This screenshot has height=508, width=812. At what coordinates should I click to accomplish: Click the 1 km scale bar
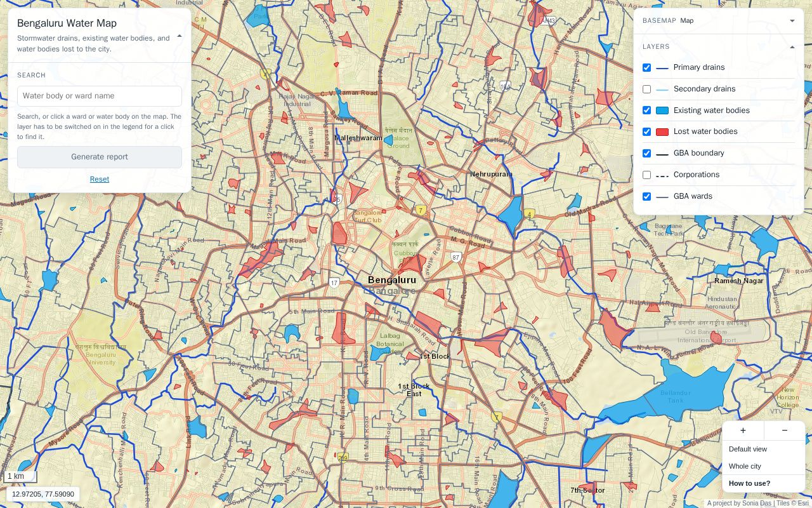pos(20,476)
